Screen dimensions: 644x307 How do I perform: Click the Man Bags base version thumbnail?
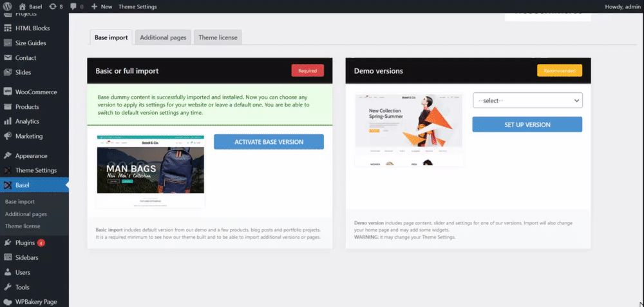[150, 172]
